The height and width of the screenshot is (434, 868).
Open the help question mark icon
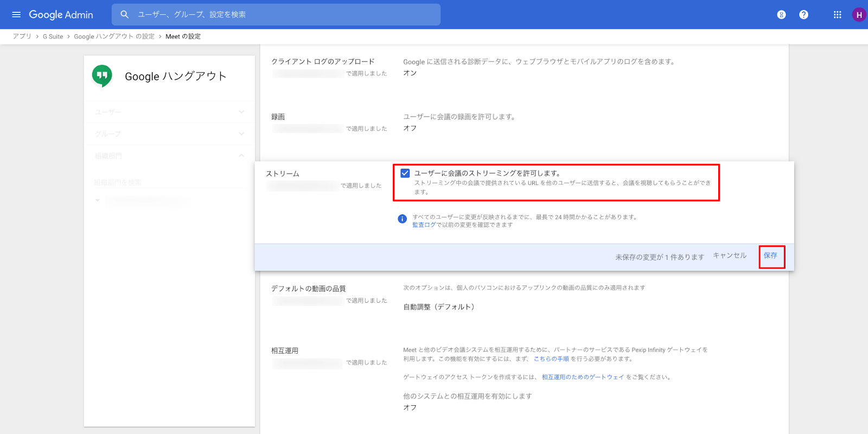tap(803, 15)
